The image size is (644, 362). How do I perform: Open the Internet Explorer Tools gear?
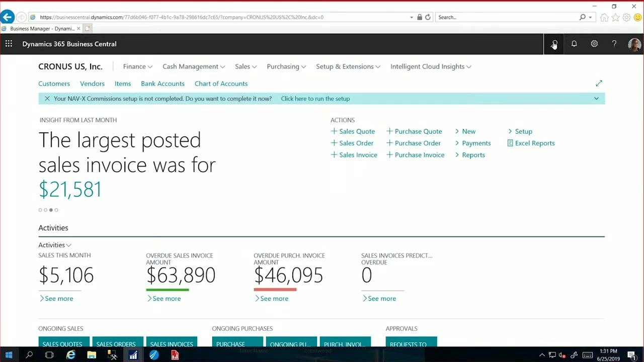[x=626, y=17]
